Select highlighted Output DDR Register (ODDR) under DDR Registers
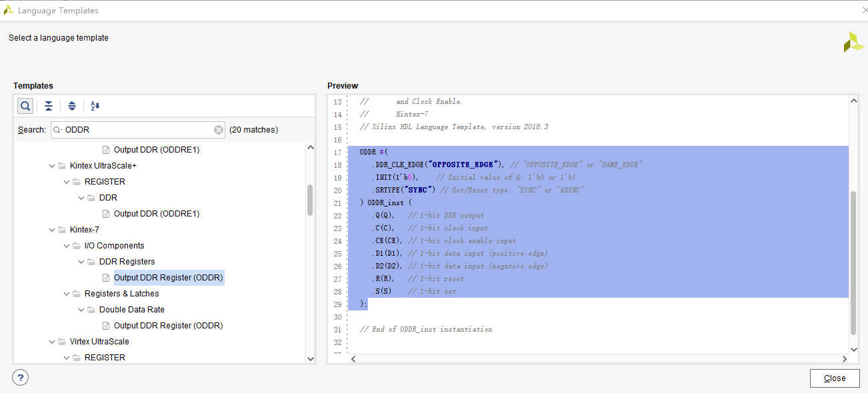This screenshot has height=393, width=868. [x=169, y=278]
